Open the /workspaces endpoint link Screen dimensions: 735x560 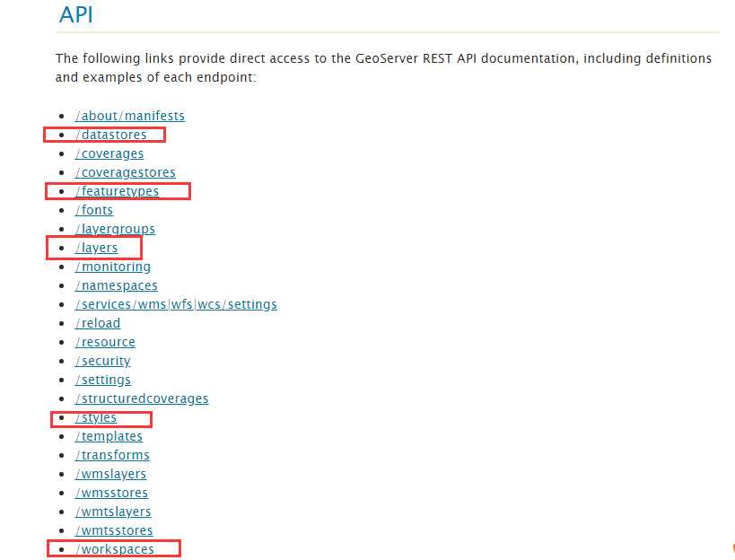click(x=114, y=548)
